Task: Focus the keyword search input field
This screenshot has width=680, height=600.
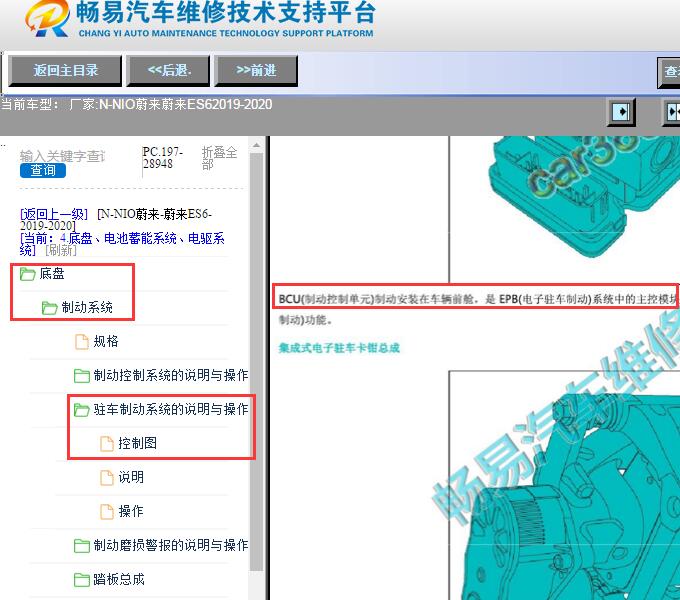Action: coord(62,156)
